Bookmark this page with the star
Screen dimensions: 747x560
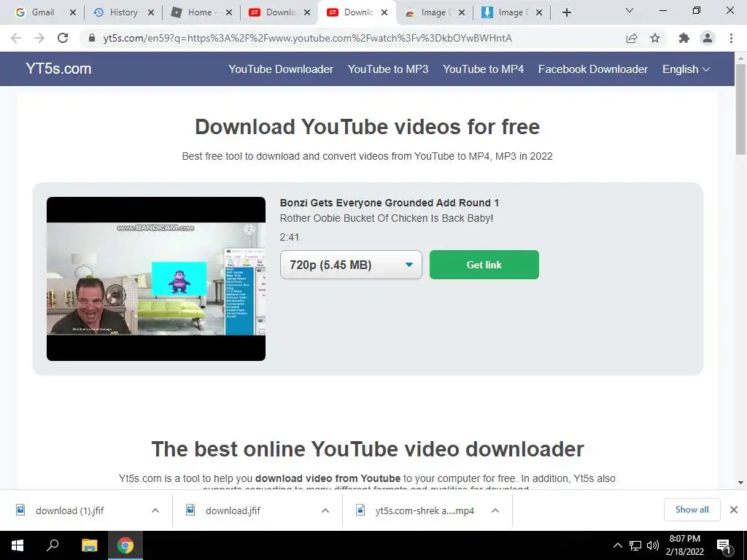click(655, 38)
